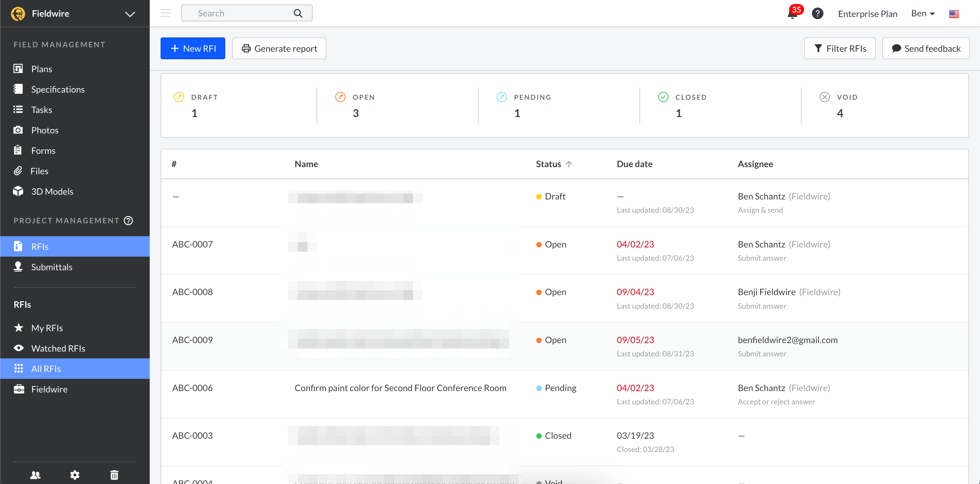Open RFI row ABC-0003
This screenshot has width=980, height=484.
pos(565,442)
